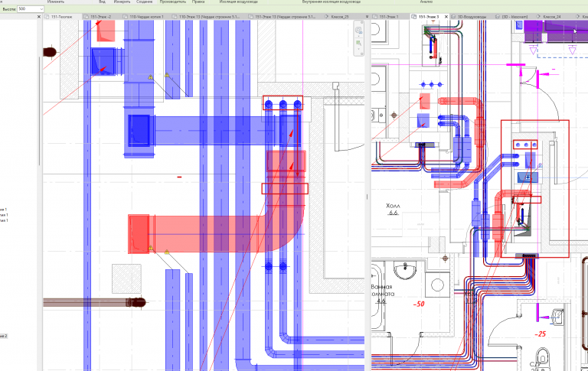
Task: Switch to the 3D-Воздуховоды tab
Action: click(x=472, y=17)
